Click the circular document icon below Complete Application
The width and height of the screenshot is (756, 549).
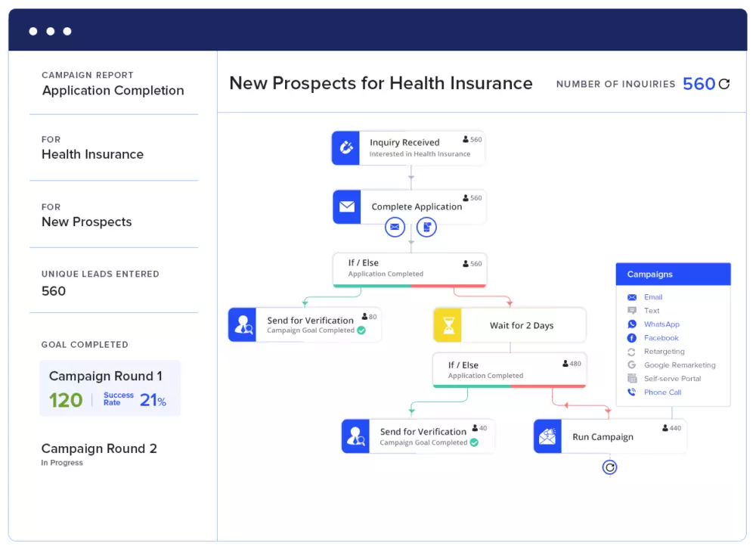(x=427, y=226)
